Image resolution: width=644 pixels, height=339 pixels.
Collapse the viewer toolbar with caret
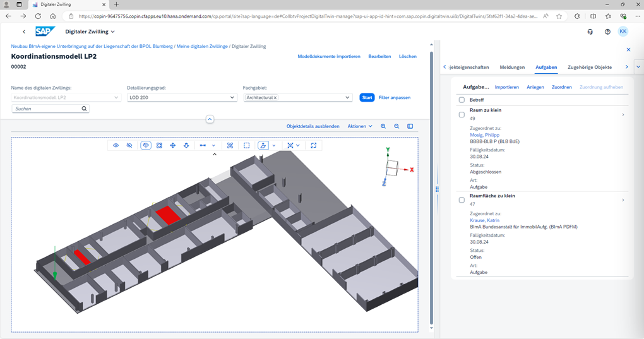pos(215,154)
